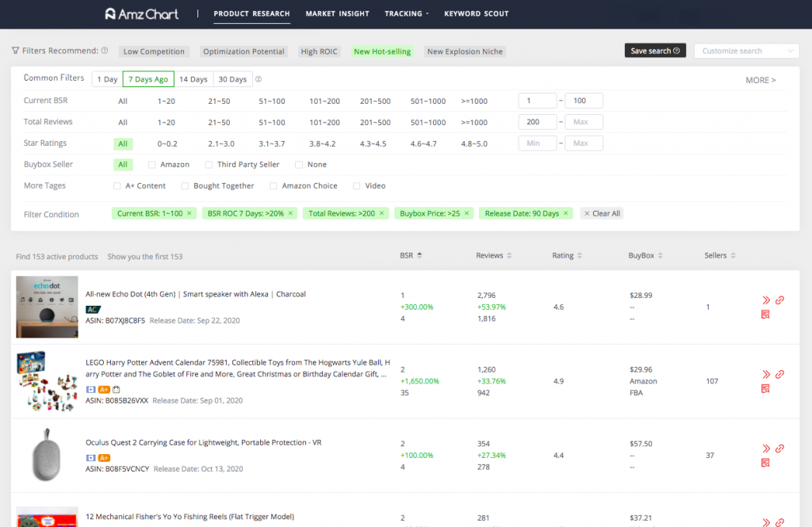Viewport: 812px width, 527px height.
Task: Click Clear All filter conditions
Action: click(x=602, y=213)
